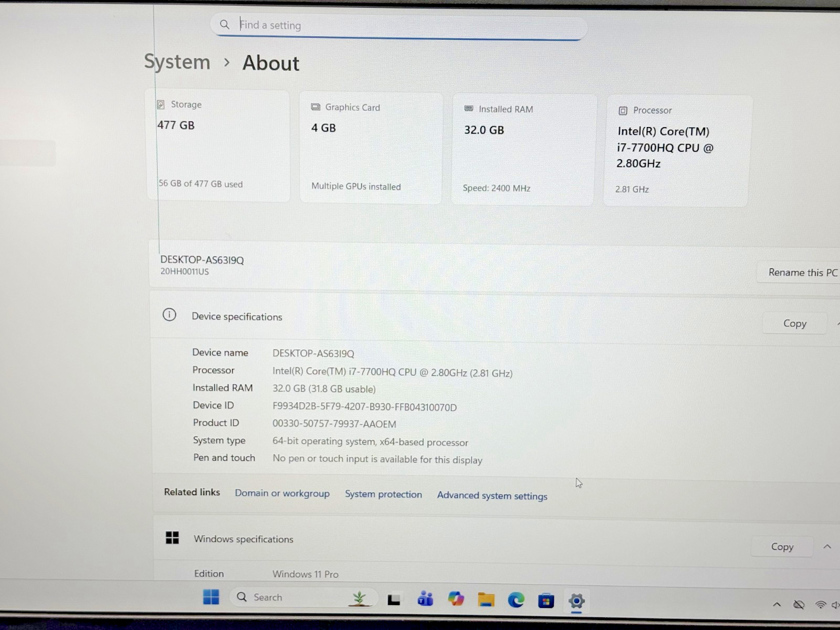Open Advanced system settings link
This screenshot has width=840, height=630.
(x=492, y=496)
